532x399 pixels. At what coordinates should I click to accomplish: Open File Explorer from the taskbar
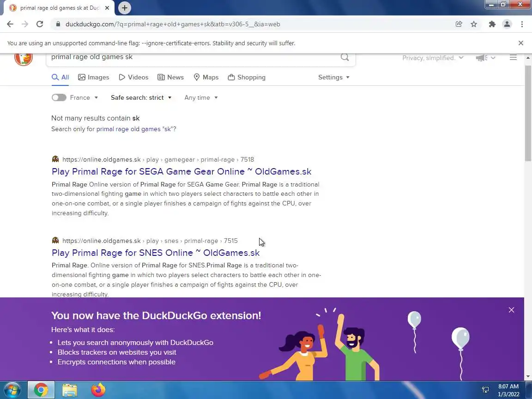point(70,390)
